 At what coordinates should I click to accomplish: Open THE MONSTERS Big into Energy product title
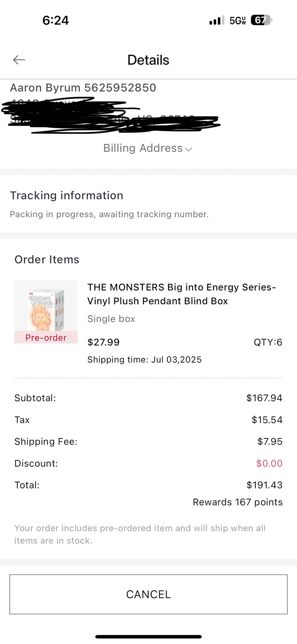tap(181, 294)
